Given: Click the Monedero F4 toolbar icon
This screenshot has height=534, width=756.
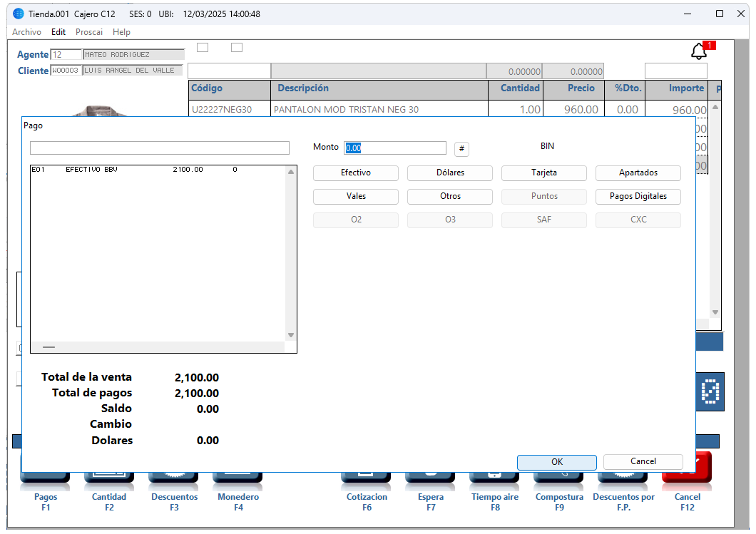Looking at the screenshot, I should tap(237, 478).
